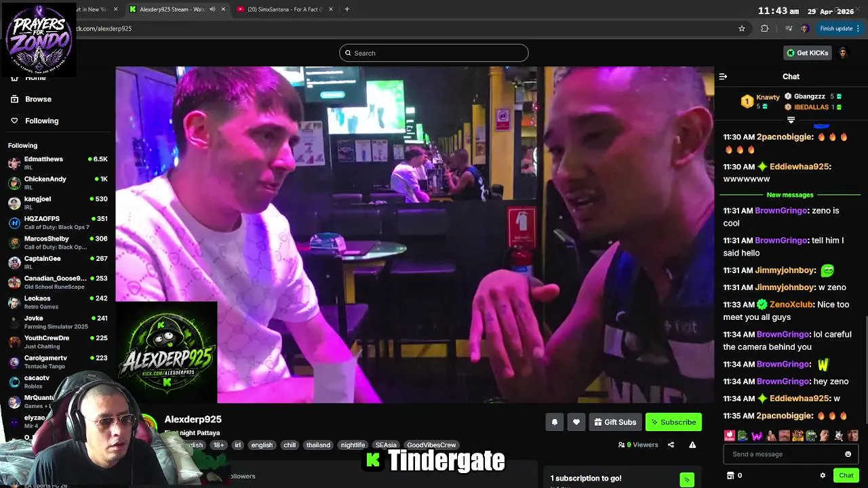
Task: Click Knawty in the gift leaderboard
Action: coord(768,97)
